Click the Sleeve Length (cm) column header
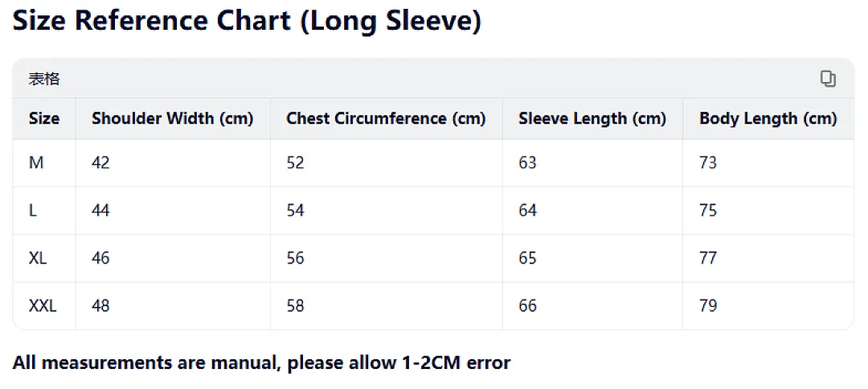 pyautogui.click(x=592, y=118)
